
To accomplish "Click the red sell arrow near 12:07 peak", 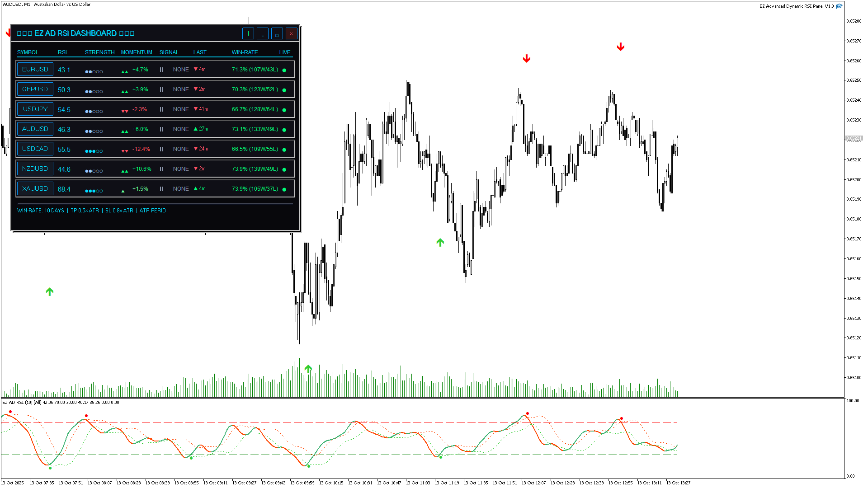I will 526,59.
